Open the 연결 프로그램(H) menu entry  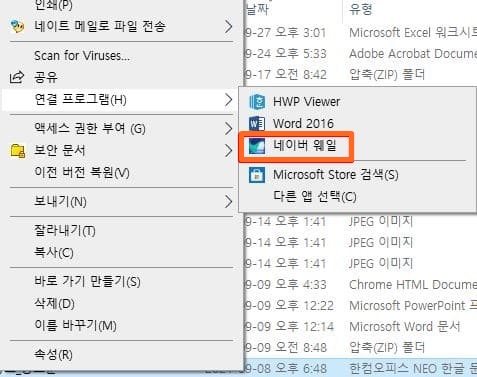pos(81,99)
